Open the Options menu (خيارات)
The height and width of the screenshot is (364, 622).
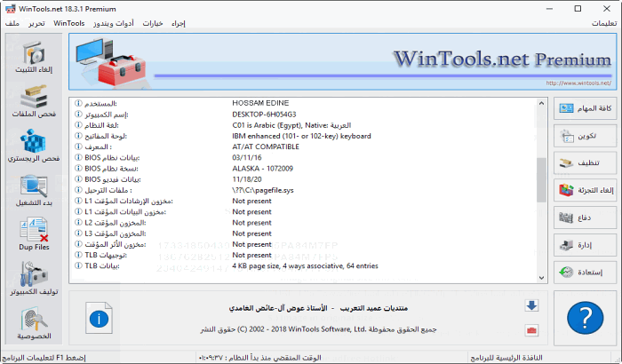(x=153, y=23)
